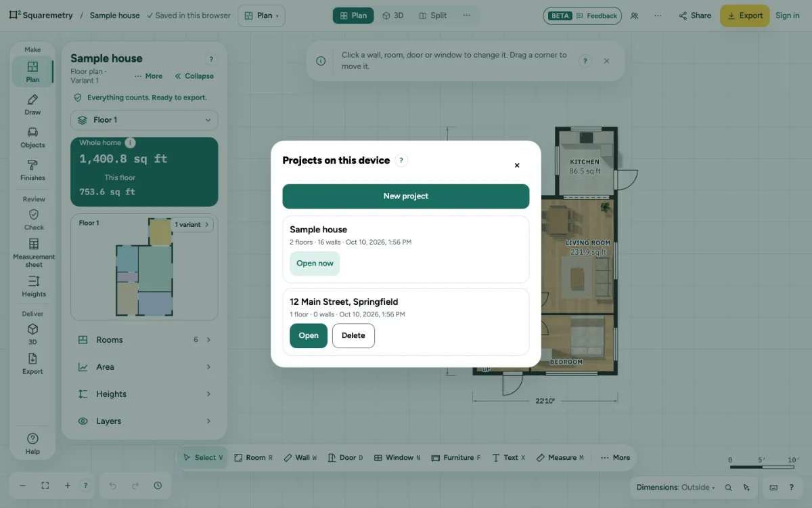Click the fit-to-screen icon
This screenshot has height=508, width=812.
[45, 486]
